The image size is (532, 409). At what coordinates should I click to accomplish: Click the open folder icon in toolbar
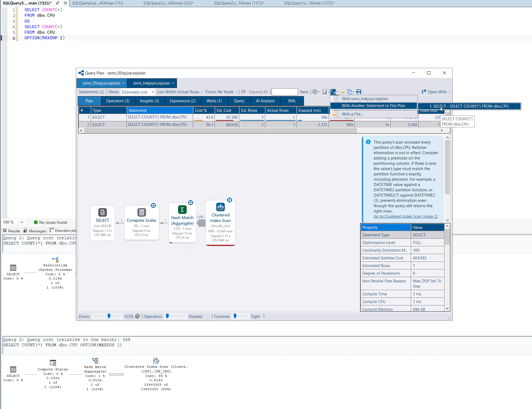343,92
